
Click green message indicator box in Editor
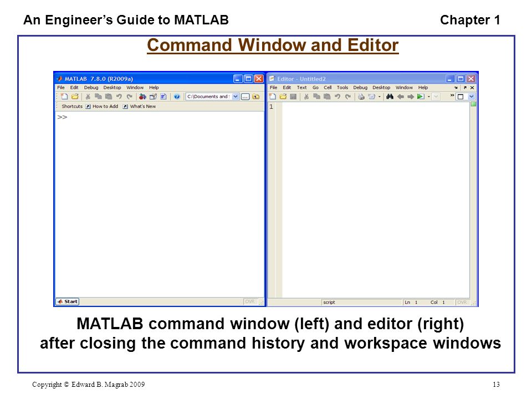point(473,104)
